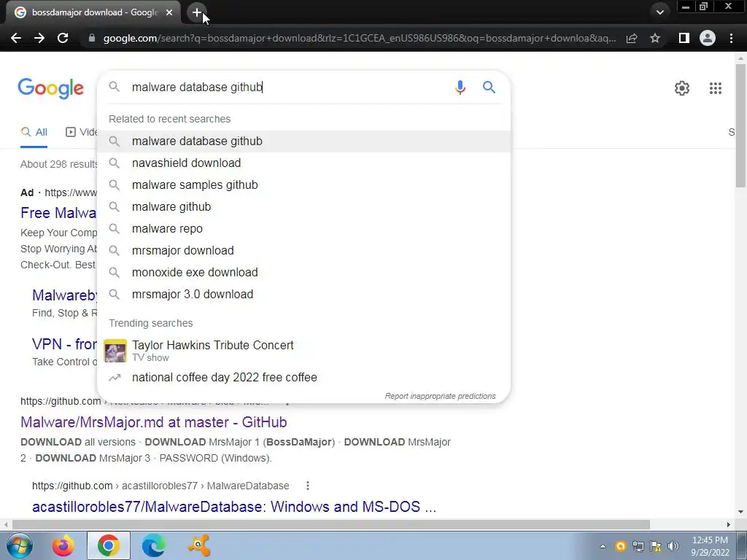Open the Windows Start button
This screenshot has width=747, height=560.
(19, 545)
